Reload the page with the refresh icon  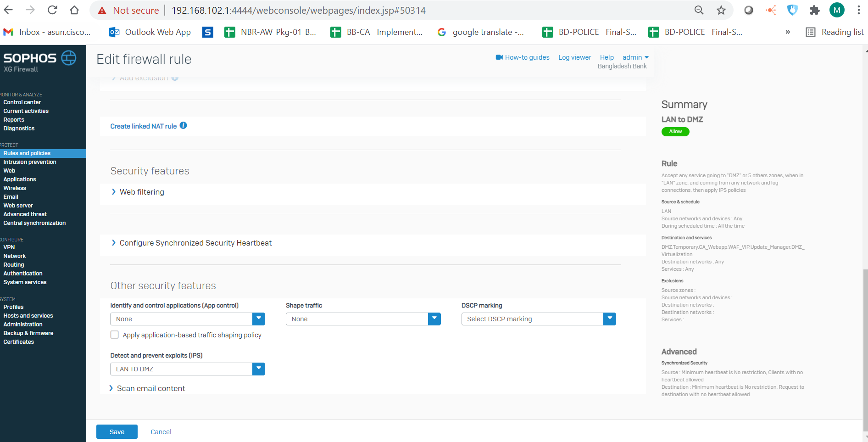pos(52,10)
